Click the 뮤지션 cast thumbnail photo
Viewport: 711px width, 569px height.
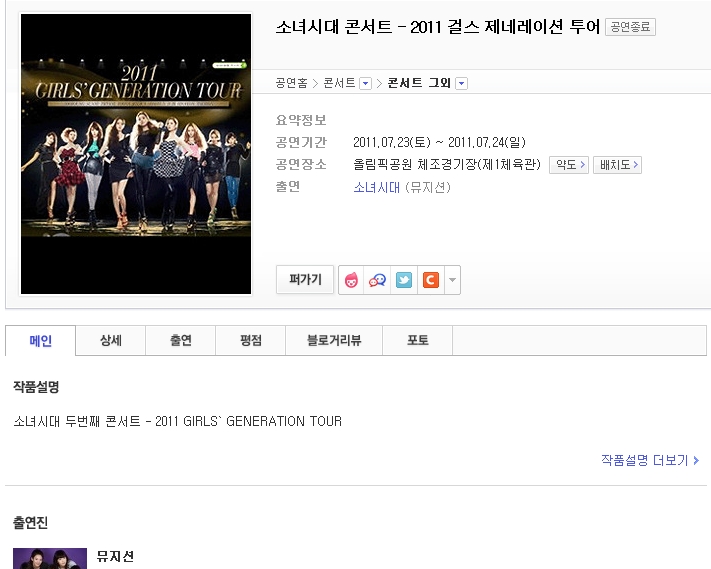[x=50, y=559]
